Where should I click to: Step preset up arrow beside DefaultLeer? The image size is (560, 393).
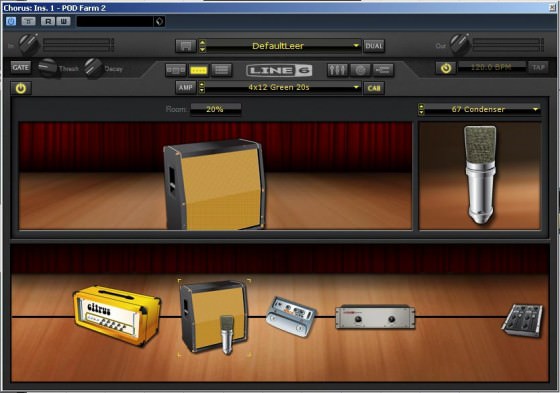click(x=202, y=43)
